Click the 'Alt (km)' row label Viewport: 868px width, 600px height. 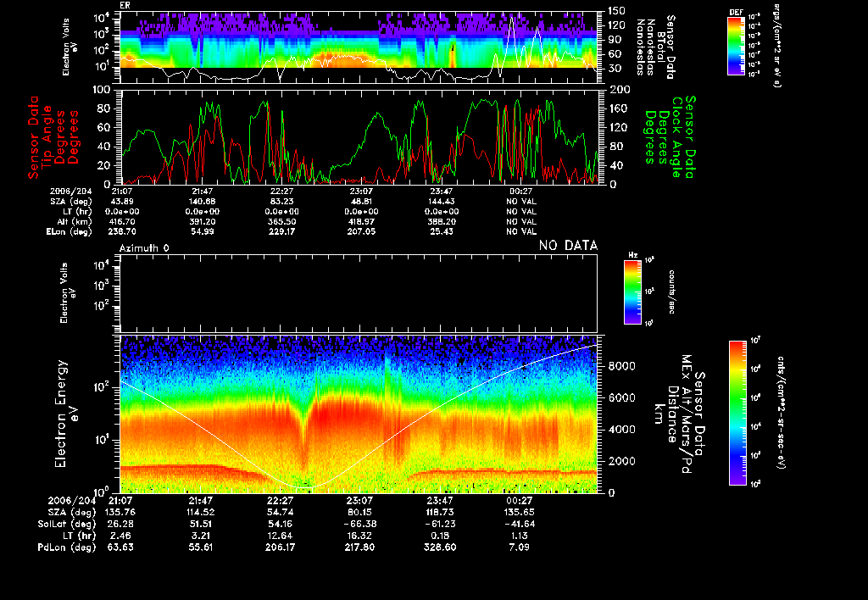(x=75, y=221)
